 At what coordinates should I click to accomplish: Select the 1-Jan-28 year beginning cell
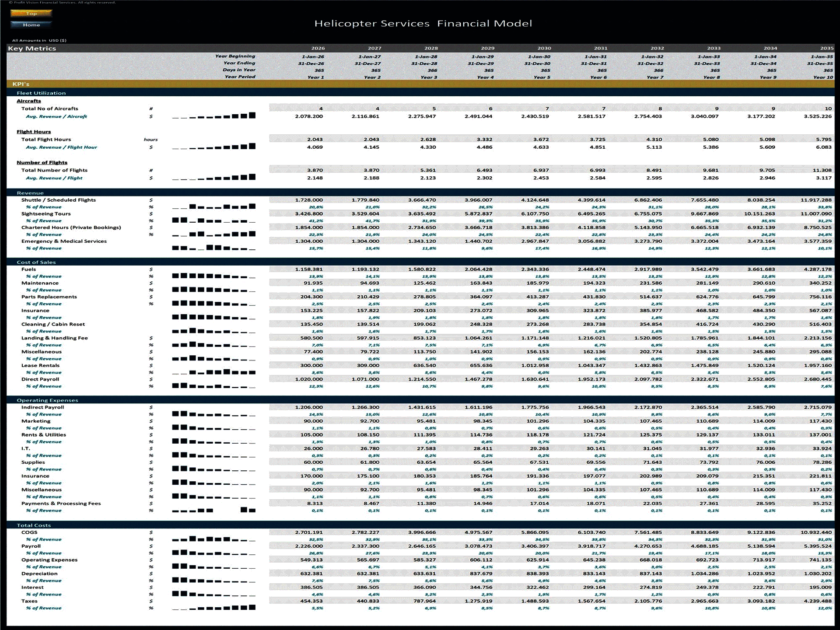[426, 57]
